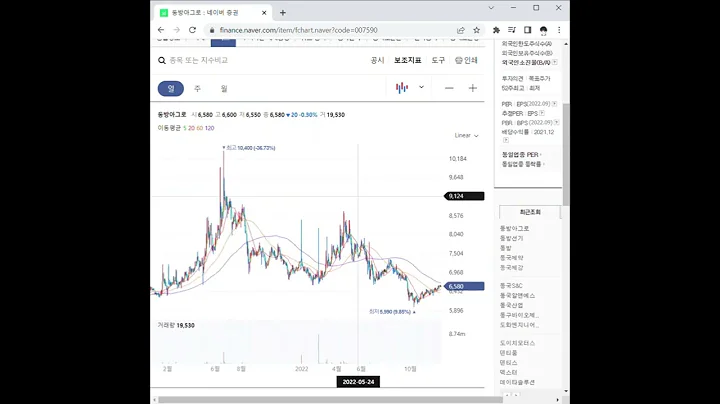
Task: Zoom out the chart with minus button
Action: coord(449,88)
